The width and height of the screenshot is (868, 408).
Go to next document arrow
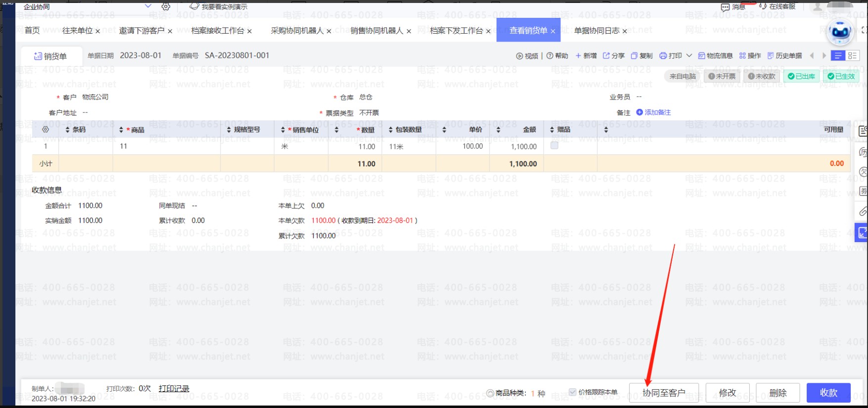click(x=824, y=56)
